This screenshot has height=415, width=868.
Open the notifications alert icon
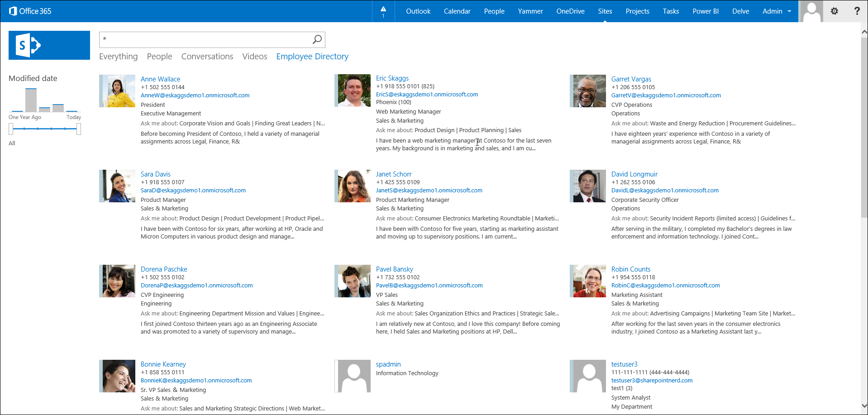(383, 11)
